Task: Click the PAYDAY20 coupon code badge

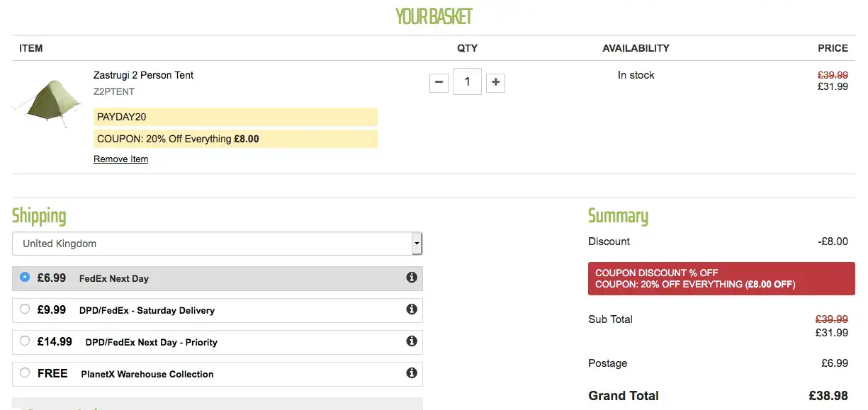Action: click(x=235, y=116)
